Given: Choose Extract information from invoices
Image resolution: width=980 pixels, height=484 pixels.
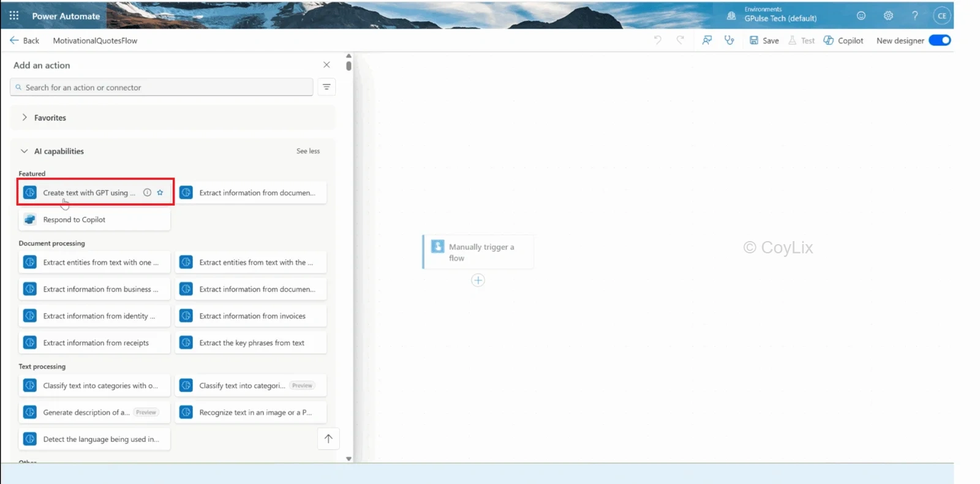Looking at the screenshot, I should coord(251,316).
